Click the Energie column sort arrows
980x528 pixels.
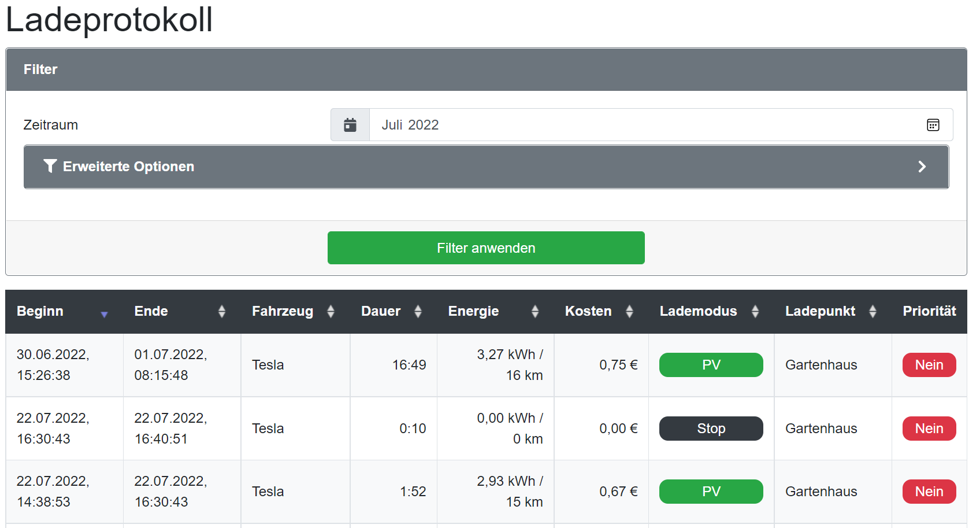pyautogui.click(x=535, y=312)
